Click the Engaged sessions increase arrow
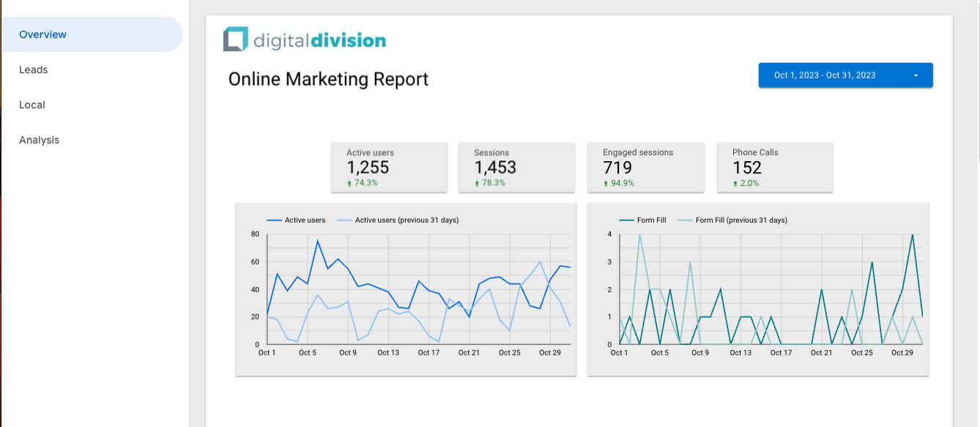 [606, 183]
